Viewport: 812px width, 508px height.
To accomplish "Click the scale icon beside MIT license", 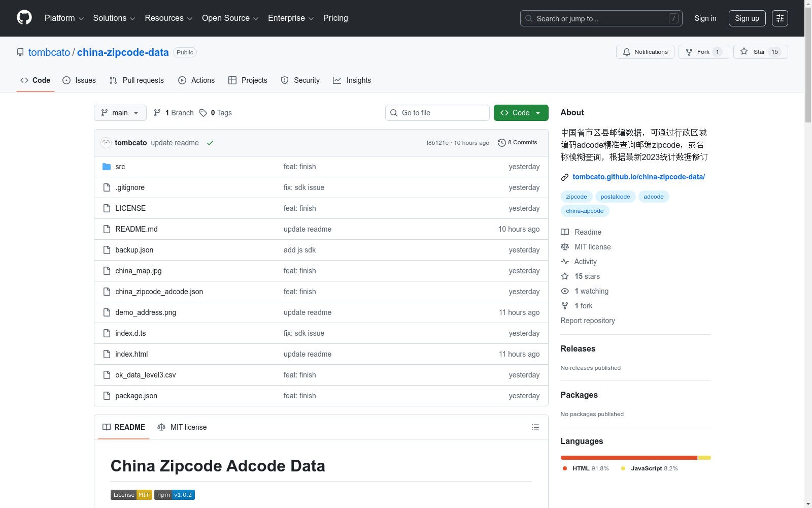I will 565,247.
